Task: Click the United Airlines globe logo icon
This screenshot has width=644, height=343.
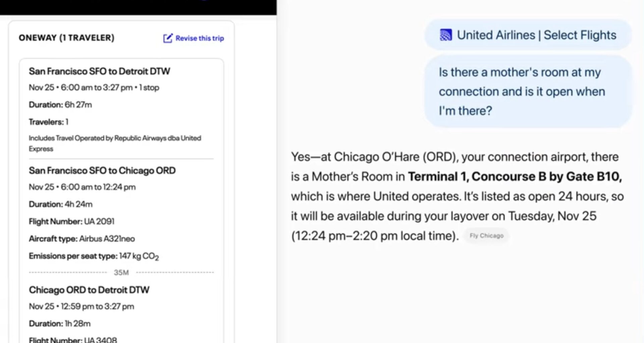Action: point(445,35)
